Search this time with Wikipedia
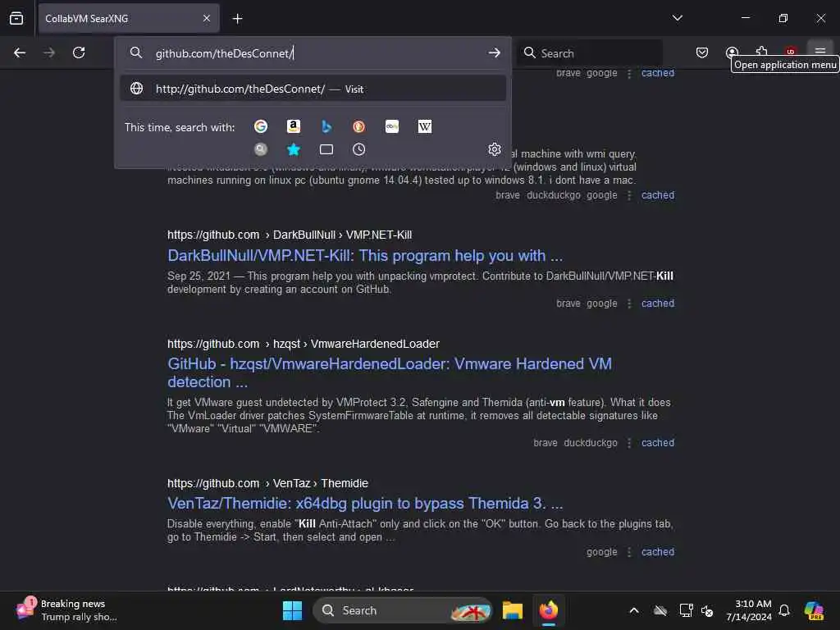Image resolution: width=840 pixels, height=630 pixels. click(x=425, y=126)
